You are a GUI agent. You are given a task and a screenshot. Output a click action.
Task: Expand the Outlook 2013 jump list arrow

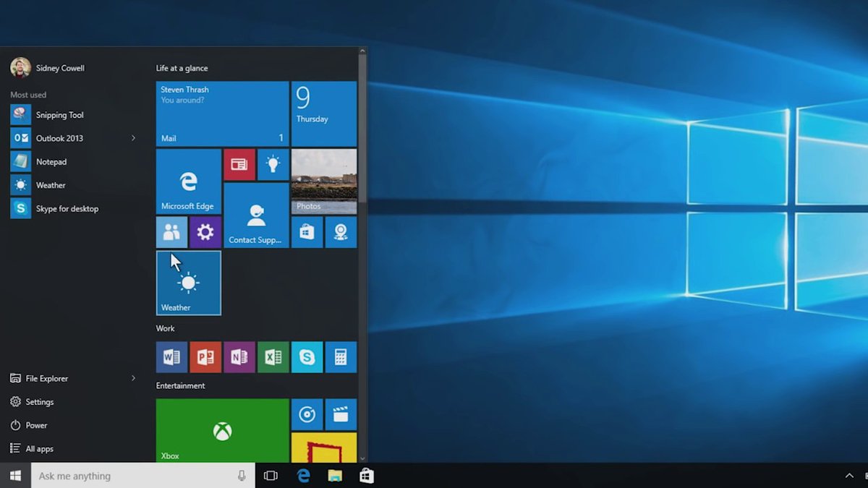tap(132, 137)
